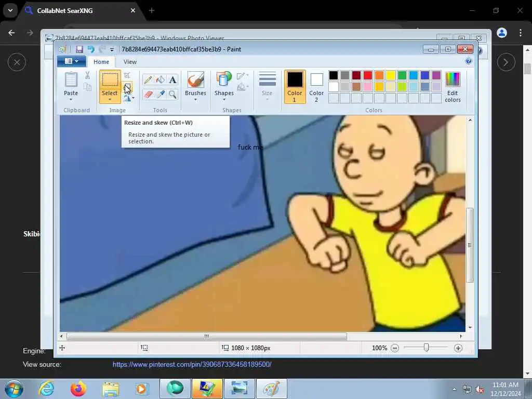Select Color 2 background button
The width and height of the screenshot is (532, 399).
(x=316, y=87)
